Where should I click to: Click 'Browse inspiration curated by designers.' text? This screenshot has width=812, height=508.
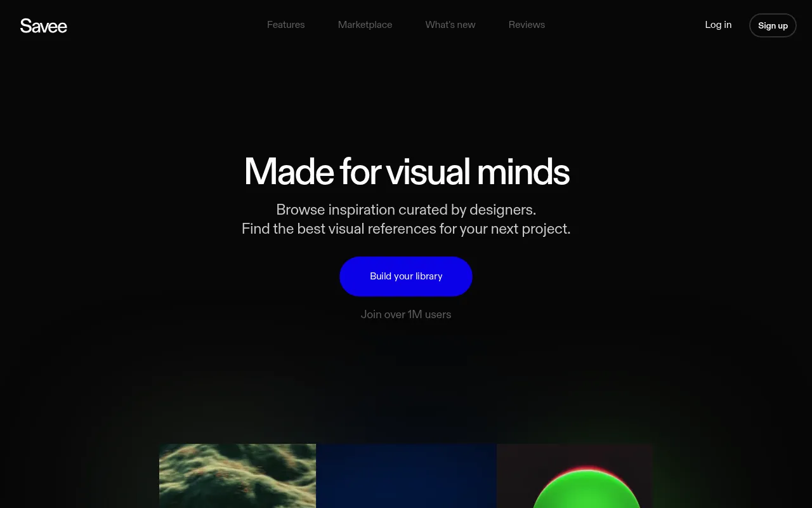(x=406, y=210)
